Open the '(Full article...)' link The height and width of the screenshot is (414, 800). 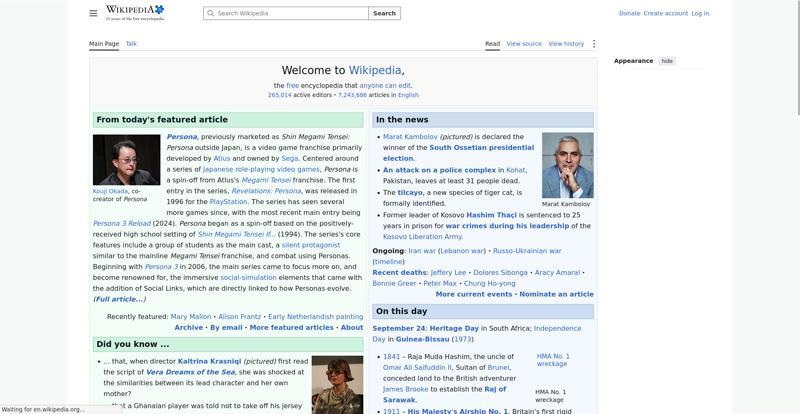[119, 299]
